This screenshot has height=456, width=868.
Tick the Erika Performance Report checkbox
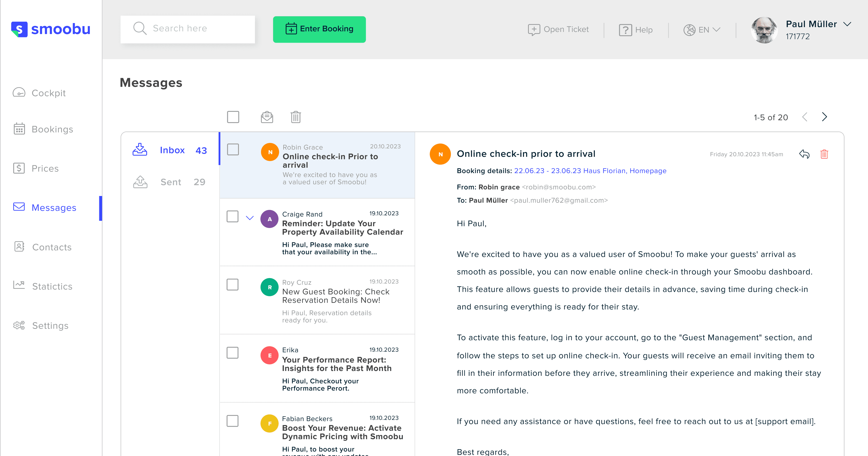click(x=232, y=353)
